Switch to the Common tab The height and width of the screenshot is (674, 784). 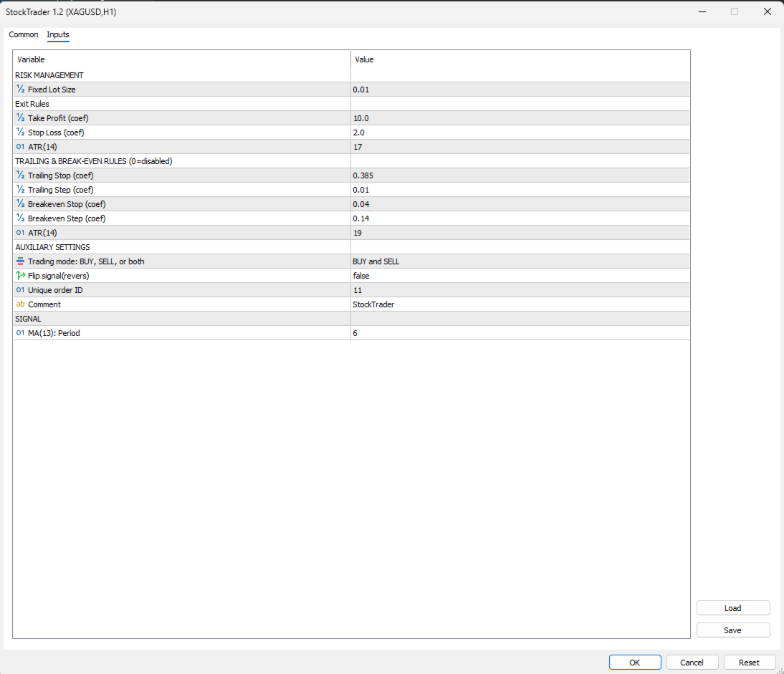pos(24,34)
